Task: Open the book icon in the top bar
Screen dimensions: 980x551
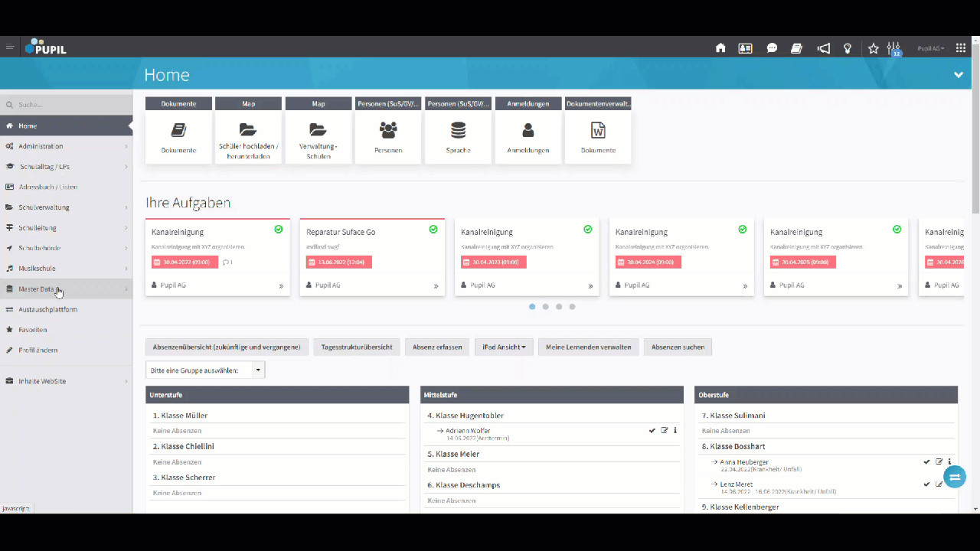Action: pos(796,47)
